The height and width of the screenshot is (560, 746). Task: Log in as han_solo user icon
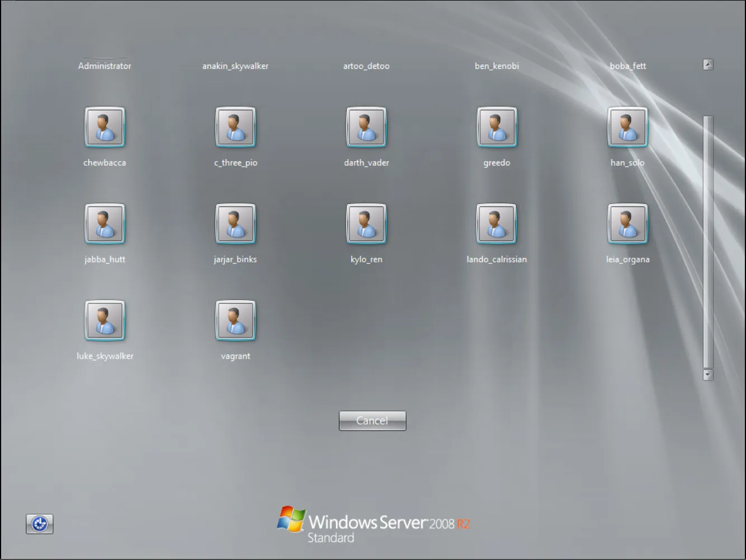pyautogui.click(x=627, y=128)
